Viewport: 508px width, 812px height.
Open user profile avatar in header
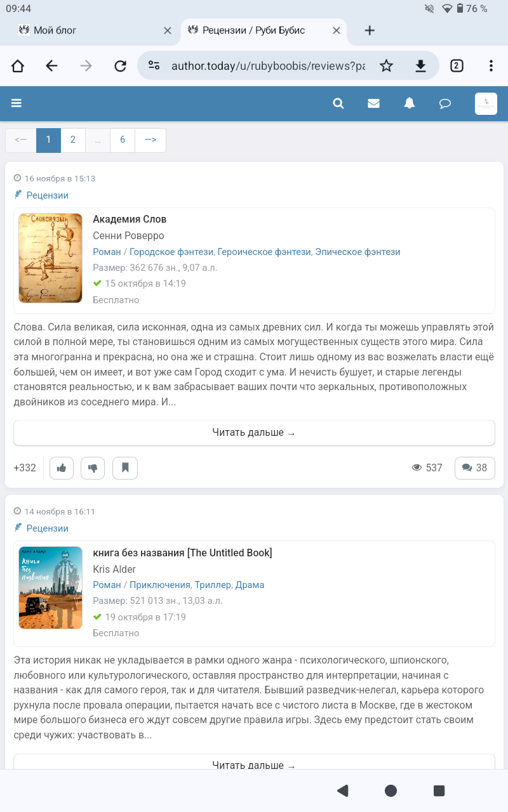pos(486,103)
